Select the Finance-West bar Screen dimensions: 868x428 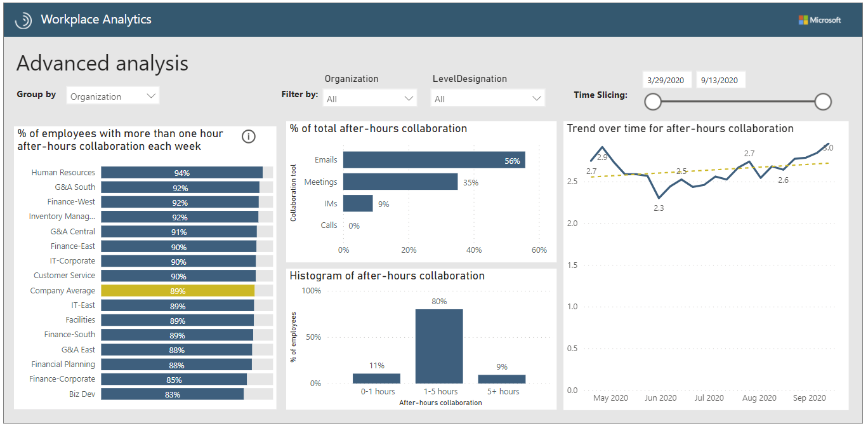coord(180,202)
